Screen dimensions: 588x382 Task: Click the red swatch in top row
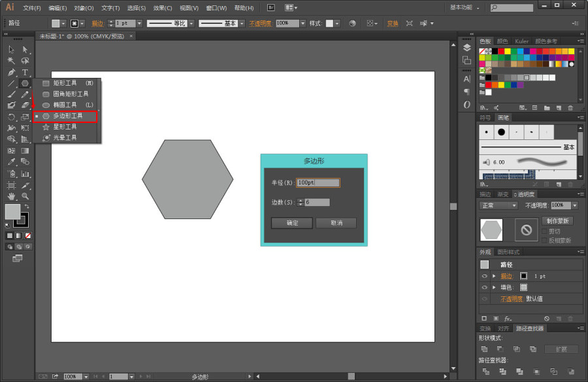[501, 51]
